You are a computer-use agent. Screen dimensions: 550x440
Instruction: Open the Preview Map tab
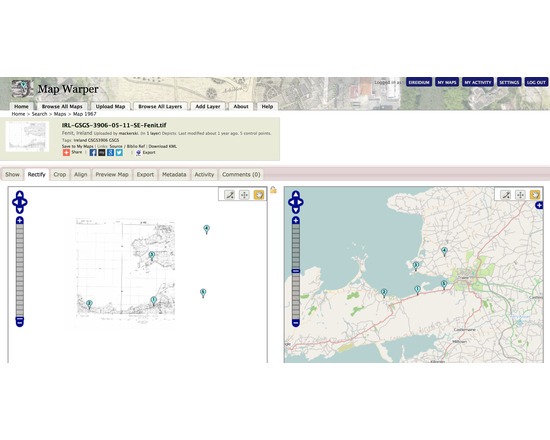pyautogui.click(x=112, y=174)
